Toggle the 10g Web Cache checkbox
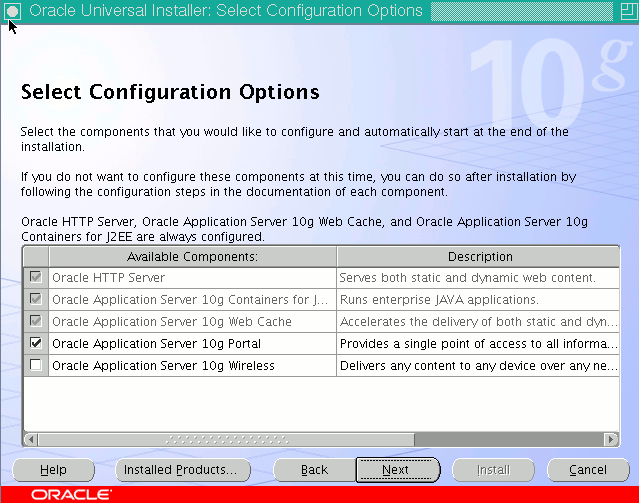The image size is (639, 503). coord(36,321)
